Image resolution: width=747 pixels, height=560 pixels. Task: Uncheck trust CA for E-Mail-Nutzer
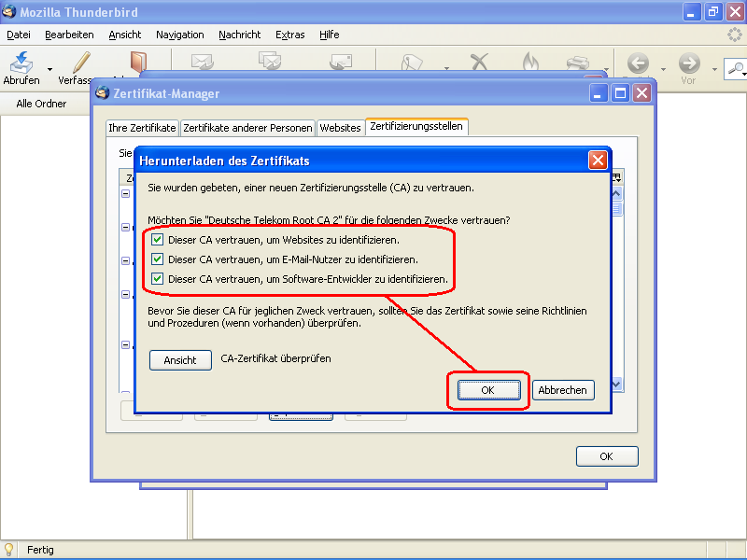(x=157, y=259)
